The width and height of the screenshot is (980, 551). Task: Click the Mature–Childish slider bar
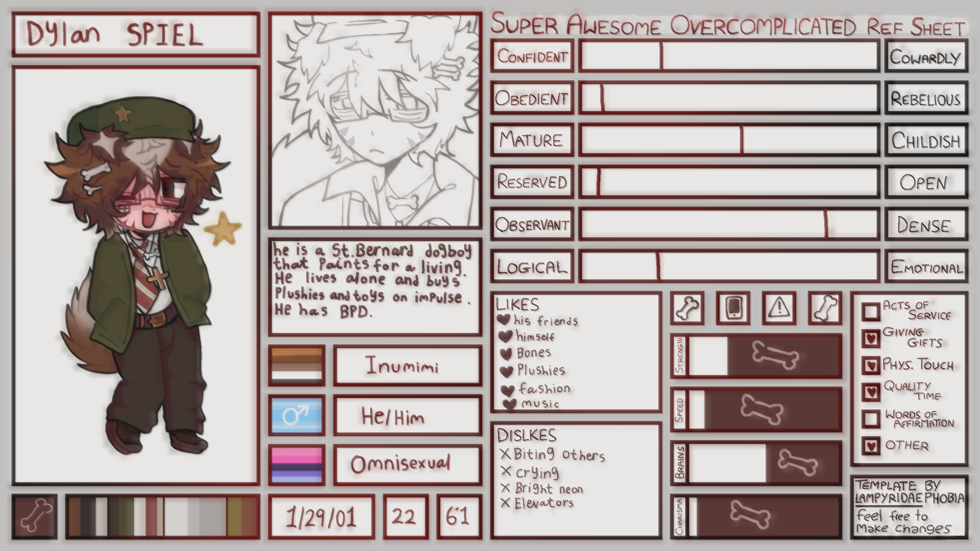point(729,140)
